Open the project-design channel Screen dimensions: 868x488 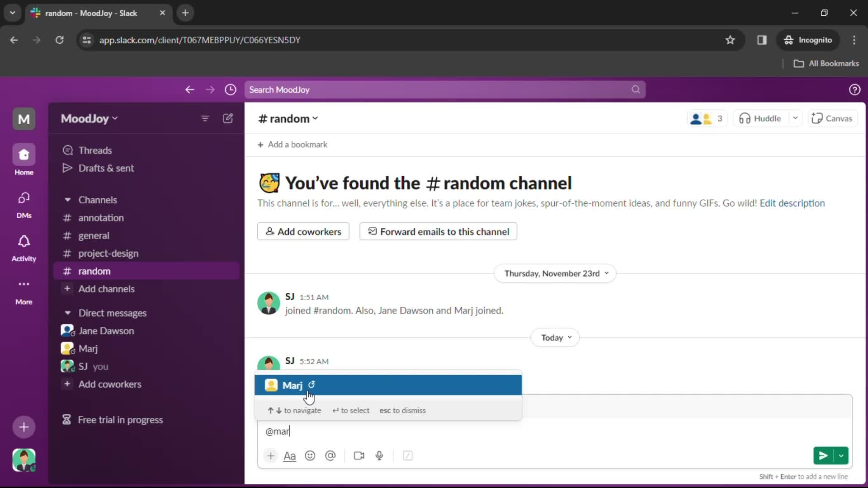(146, 253)
